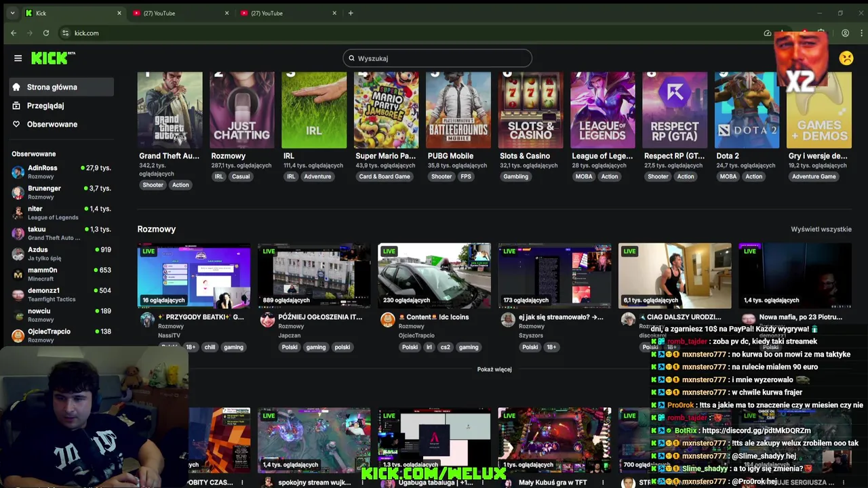Image resolution: width=868 pixels, height=488 pixels.
Task: Click the cs2 tag
Action: [446, 347]
